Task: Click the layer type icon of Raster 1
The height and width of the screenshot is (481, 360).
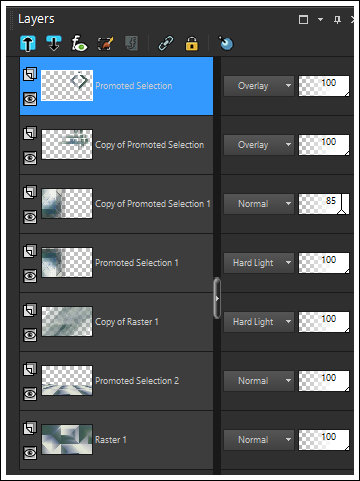Action: coord(30,428)
